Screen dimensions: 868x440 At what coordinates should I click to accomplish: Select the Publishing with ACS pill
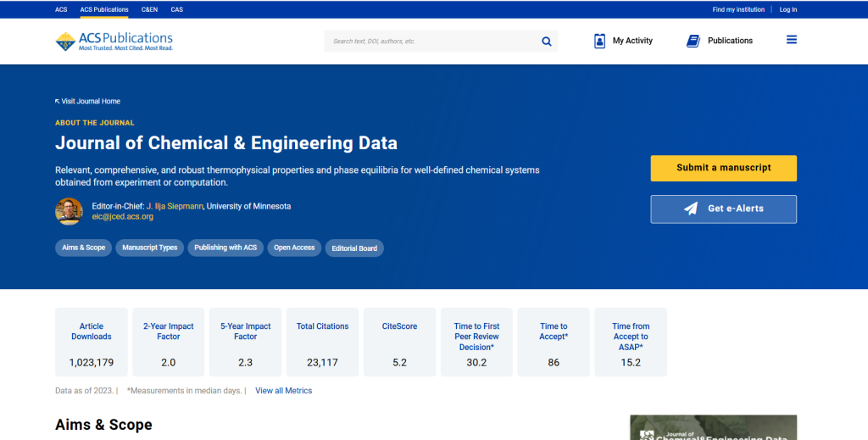pyautogui.click(x=225, y=248)
